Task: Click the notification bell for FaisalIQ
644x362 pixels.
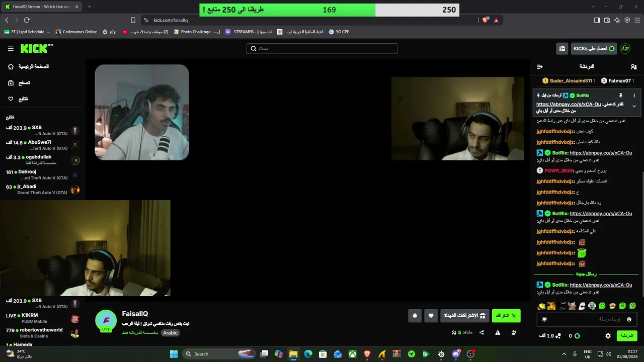Action: tap(415, 316)
